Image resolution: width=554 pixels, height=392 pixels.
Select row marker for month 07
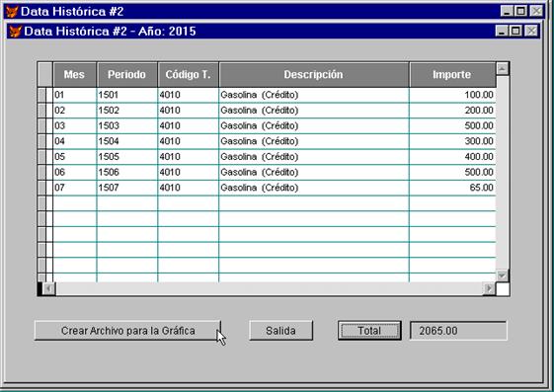click(42, 188)
